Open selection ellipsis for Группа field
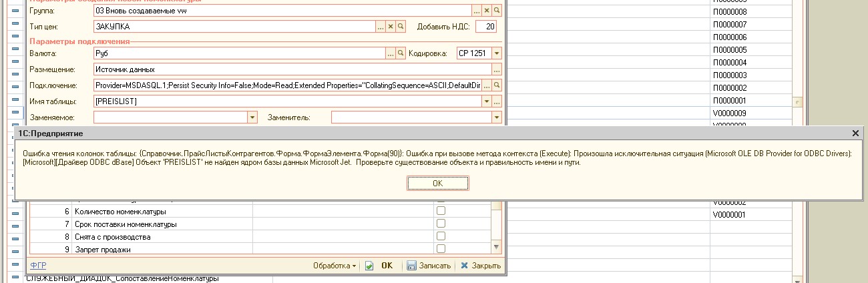Viewport: 868px width, 283px height. tap(477, 11)
